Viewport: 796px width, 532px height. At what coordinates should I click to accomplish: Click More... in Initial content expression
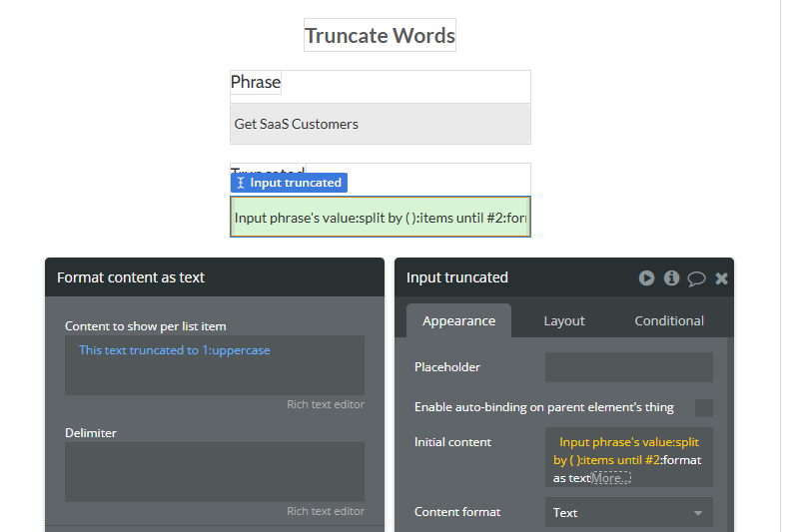coord(610,478)
